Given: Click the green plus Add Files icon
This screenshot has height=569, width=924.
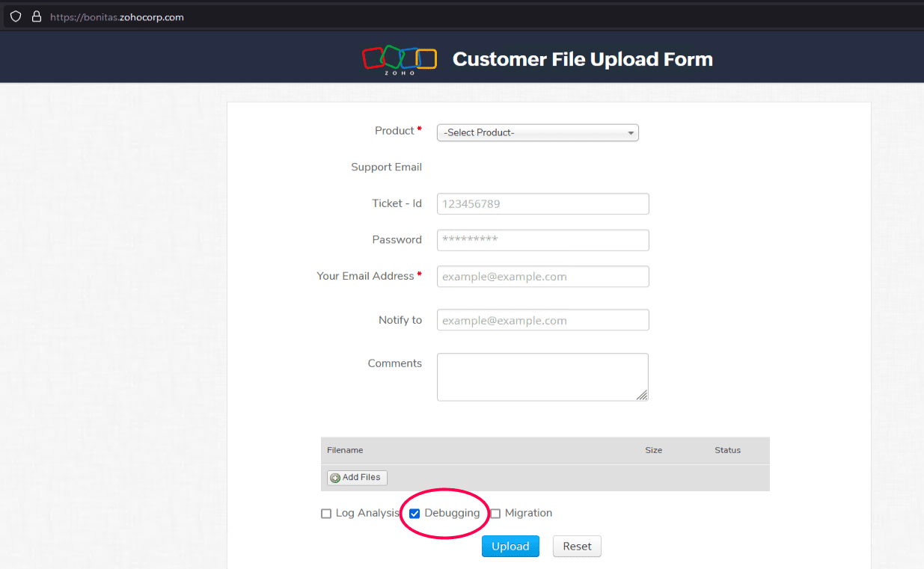Looking at the screenshot, I should [335, 478].
